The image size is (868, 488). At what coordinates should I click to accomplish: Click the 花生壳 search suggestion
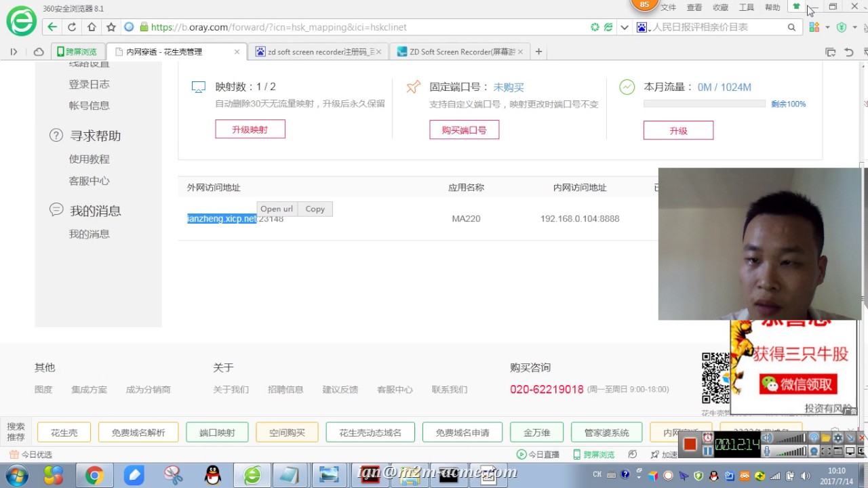tap(64, 432)
